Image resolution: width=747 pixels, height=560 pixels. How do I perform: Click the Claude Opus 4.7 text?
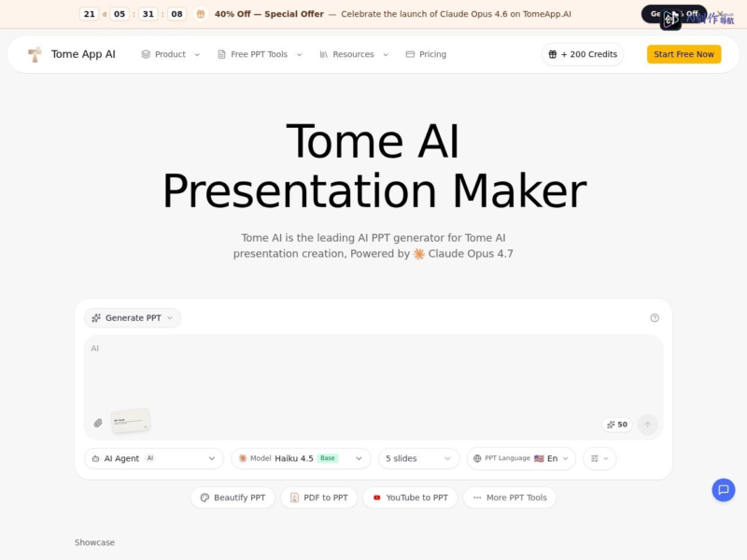[471, 254]
